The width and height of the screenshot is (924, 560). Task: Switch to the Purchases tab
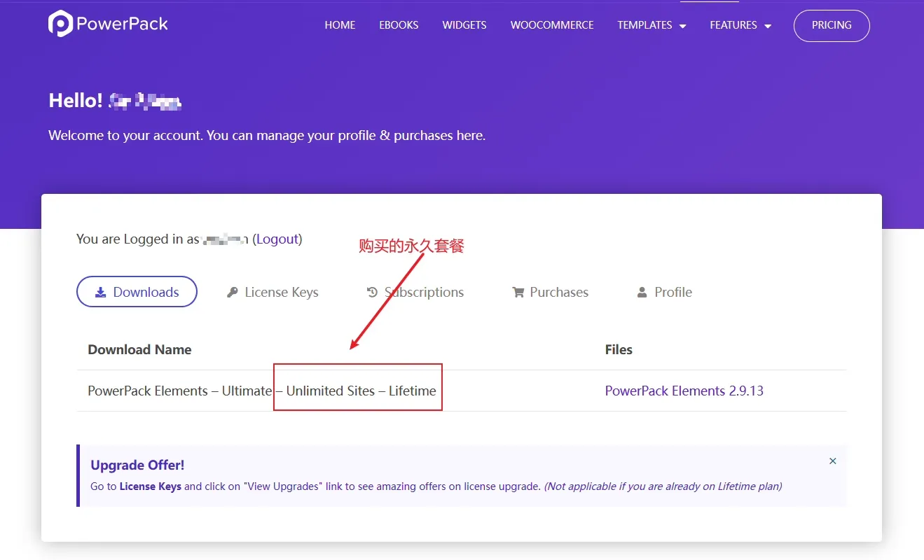click(x=551, y=293)
